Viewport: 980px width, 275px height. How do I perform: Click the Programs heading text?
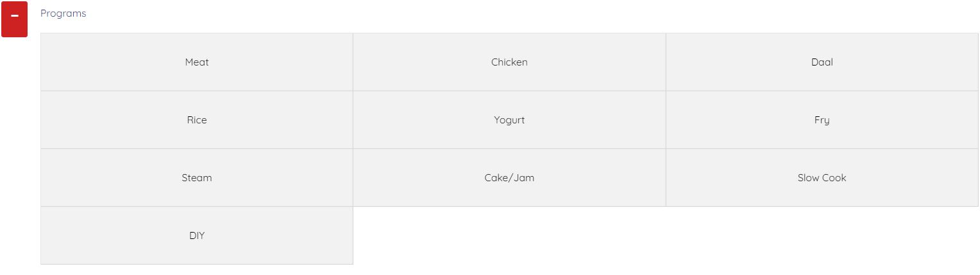pyautogui.click(x=63, y=13)
